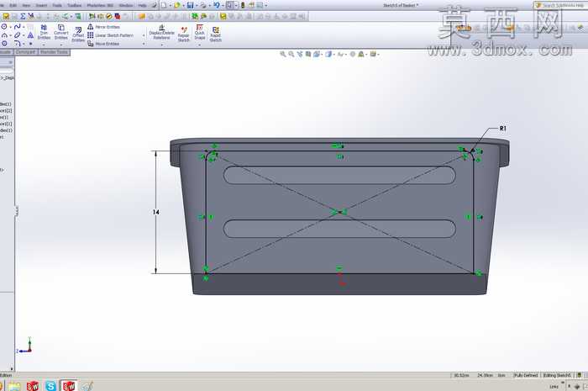Click the Offset Entities tool
Screen dimensions: 588x391
[x=78, y=34]
